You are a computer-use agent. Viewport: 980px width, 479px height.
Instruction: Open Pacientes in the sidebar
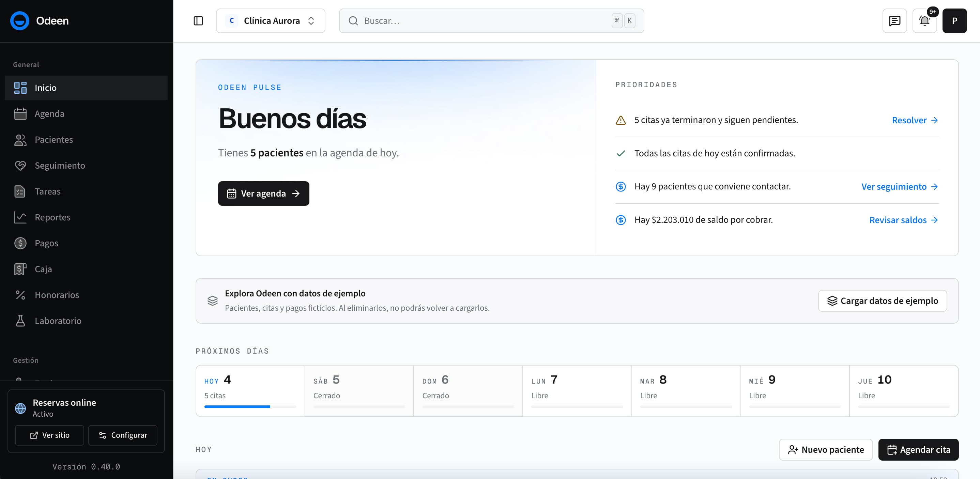(86, 139)
